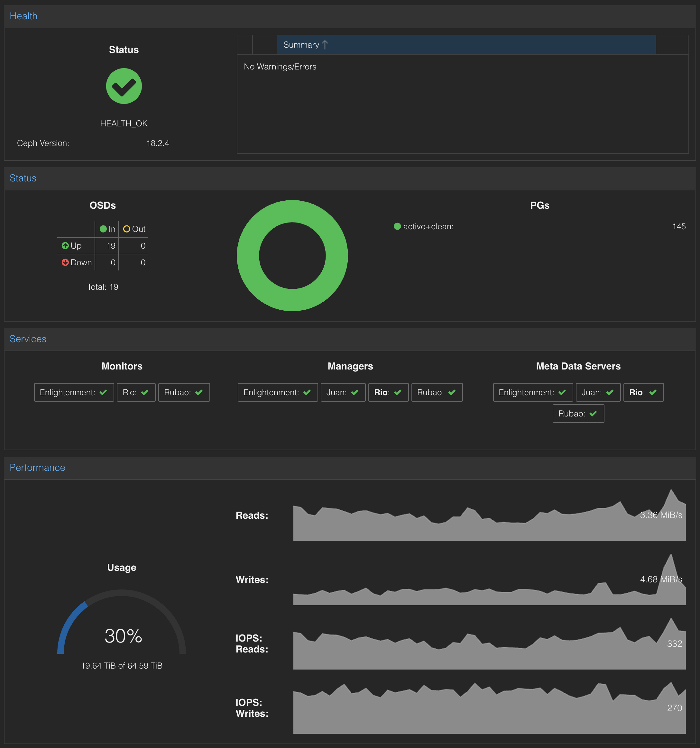Click the green active+clean legend dot
The height and width of the screenshot is (748, 700).
coord(397,226)
